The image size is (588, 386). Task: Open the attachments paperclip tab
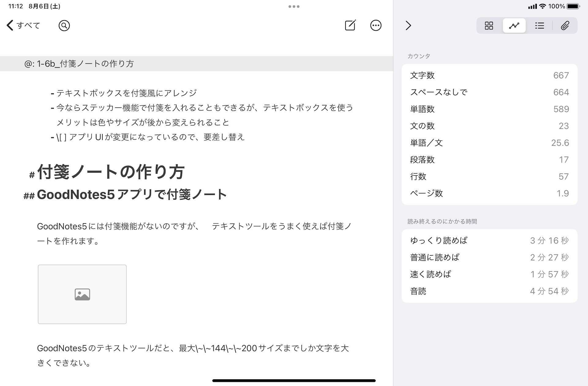tap(565, 25)
